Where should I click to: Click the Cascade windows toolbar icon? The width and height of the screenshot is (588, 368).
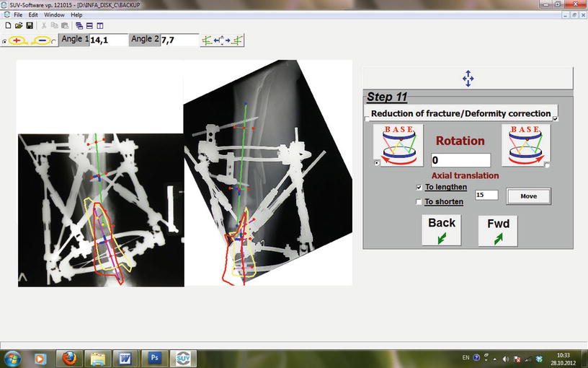tap(79, 25)
